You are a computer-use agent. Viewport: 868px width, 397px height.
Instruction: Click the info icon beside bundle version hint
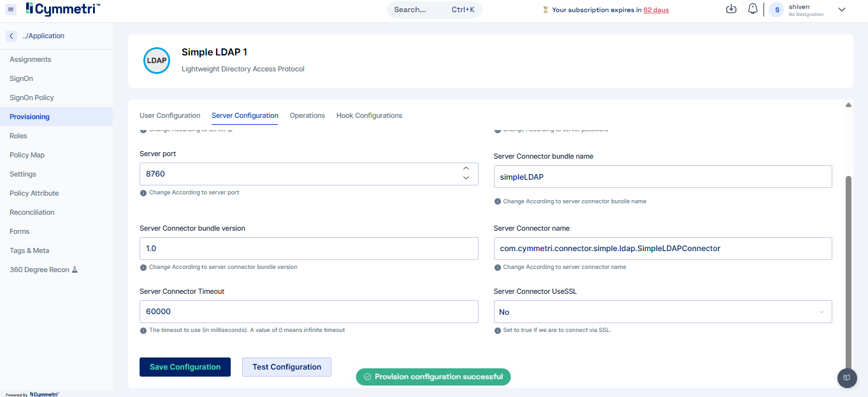[143, 267]
